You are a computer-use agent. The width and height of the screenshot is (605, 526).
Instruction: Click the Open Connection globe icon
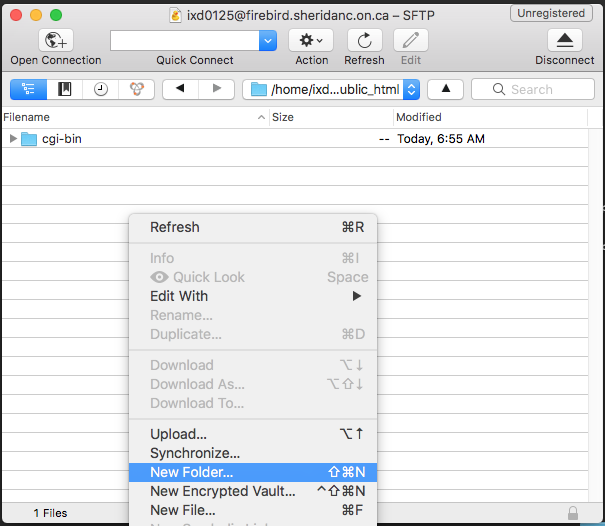(57, 40)
